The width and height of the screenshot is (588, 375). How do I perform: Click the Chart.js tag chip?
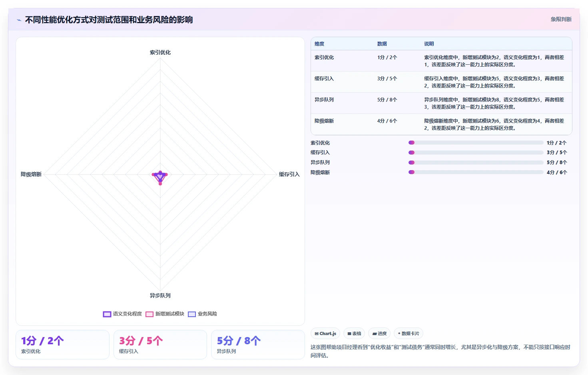tap(325, 333)
